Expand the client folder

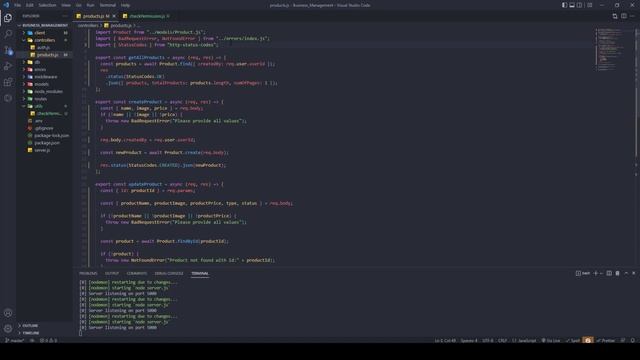(44, 33)
